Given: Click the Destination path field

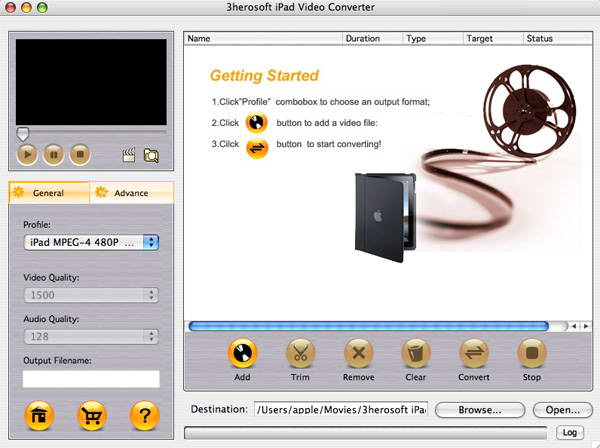Looking at the screenshot, I should 341,409.
